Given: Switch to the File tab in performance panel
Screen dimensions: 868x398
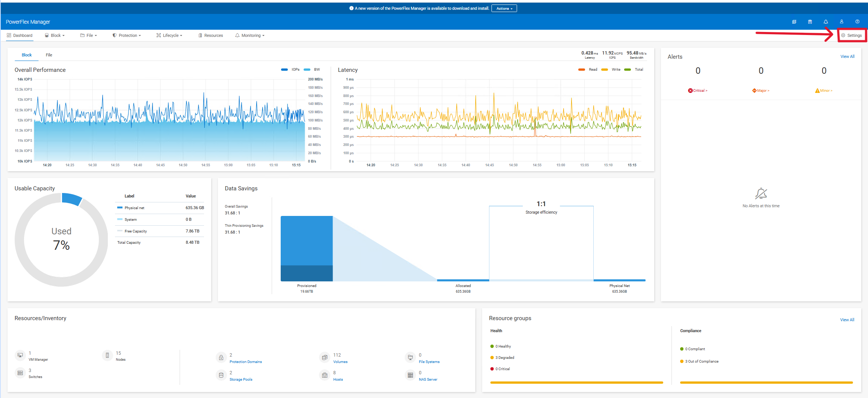Looking at the screenshot, I should click(49, 55).
